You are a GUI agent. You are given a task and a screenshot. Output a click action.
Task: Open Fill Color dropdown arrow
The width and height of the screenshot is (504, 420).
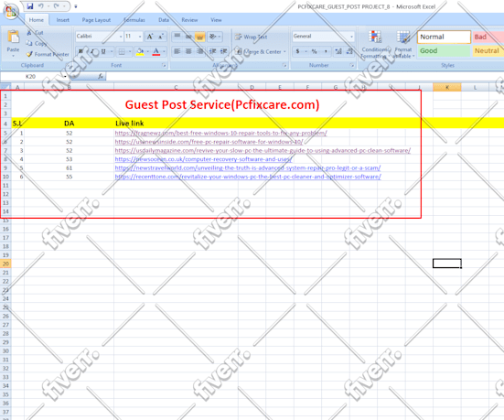[x=147, y=51]
